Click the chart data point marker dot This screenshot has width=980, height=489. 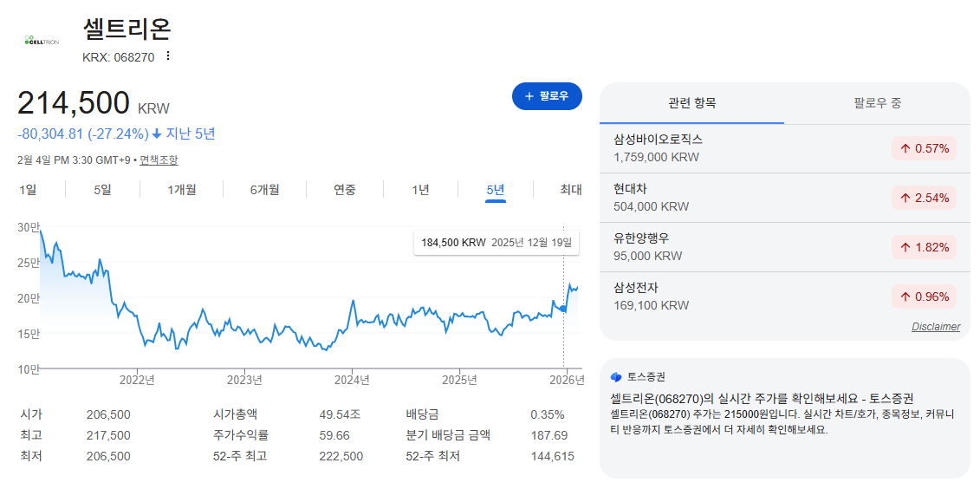[x=563, y=309]
